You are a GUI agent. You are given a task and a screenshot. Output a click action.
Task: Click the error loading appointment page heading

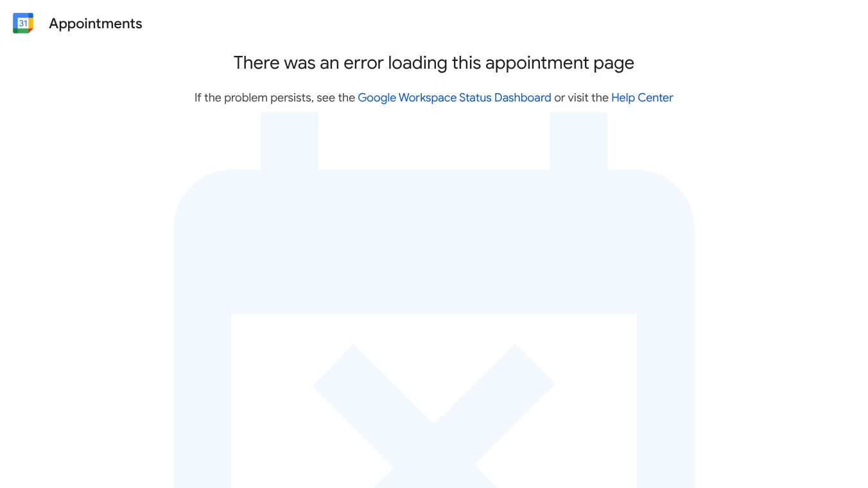coord(434,63)
